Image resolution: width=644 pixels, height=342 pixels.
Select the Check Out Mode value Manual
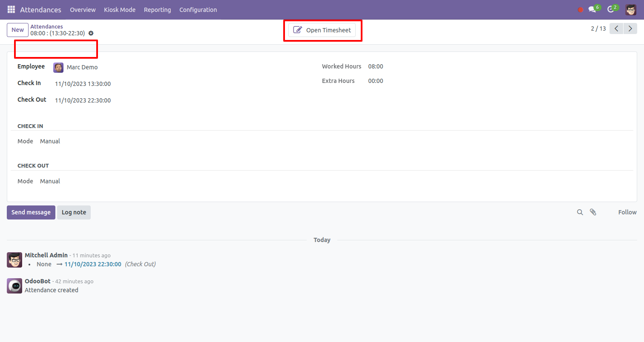[x=50, y=181]
